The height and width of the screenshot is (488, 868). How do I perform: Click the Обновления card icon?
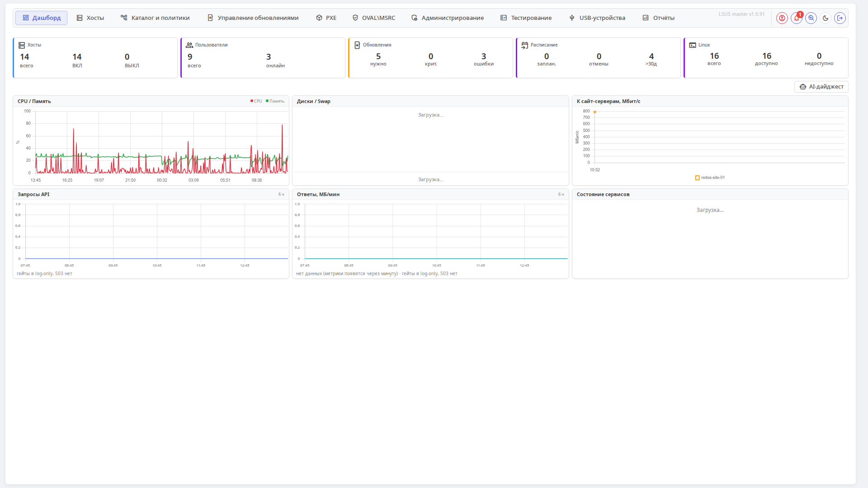tap(357, 45)
